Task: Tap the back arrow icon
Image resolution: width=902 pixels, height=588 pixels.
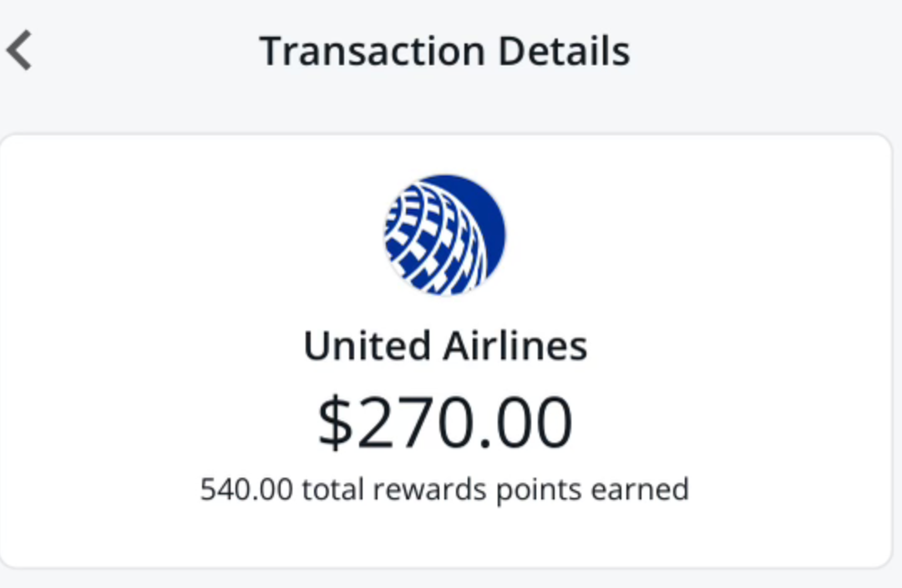Action: pyautogui.click(x=20, y=51)
